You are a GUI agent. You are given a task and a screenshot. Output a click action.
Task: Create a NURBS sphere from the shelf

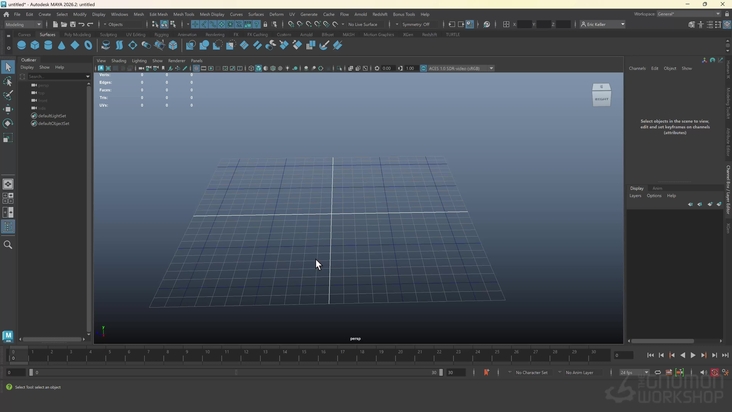22,45
